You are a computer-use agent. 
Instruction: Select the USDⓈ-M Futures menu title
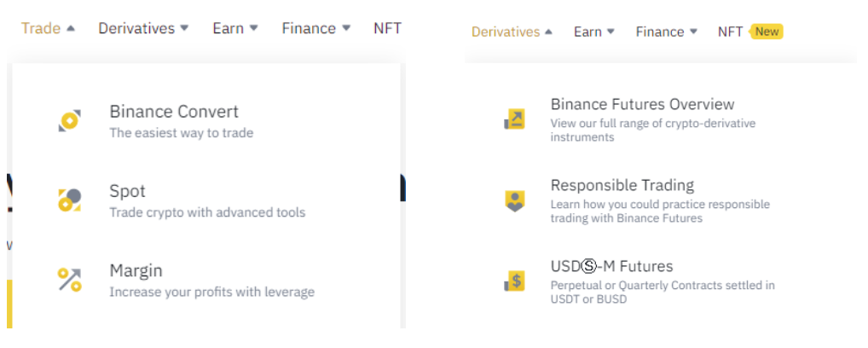click(611, 266)
